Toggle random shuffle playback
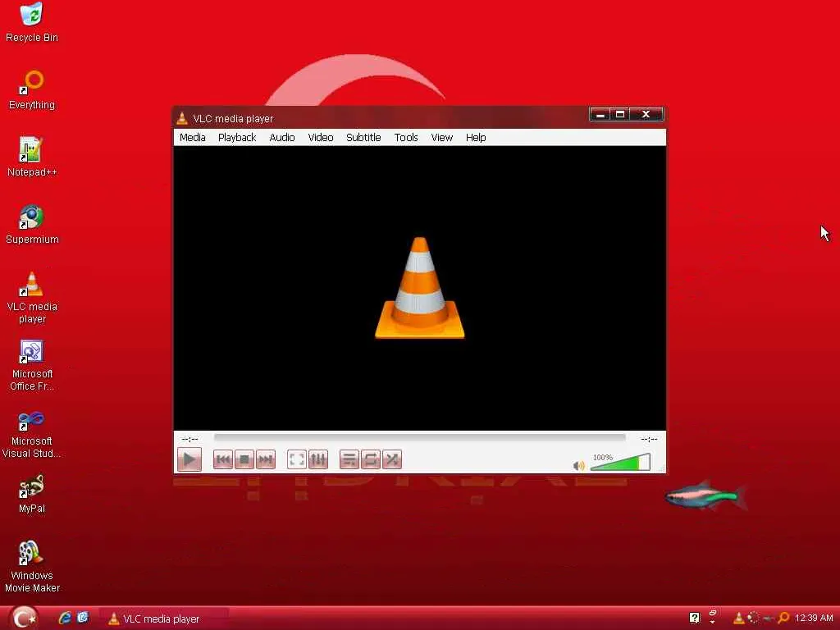This screenshot has width=840, height=630. [392, 459]
